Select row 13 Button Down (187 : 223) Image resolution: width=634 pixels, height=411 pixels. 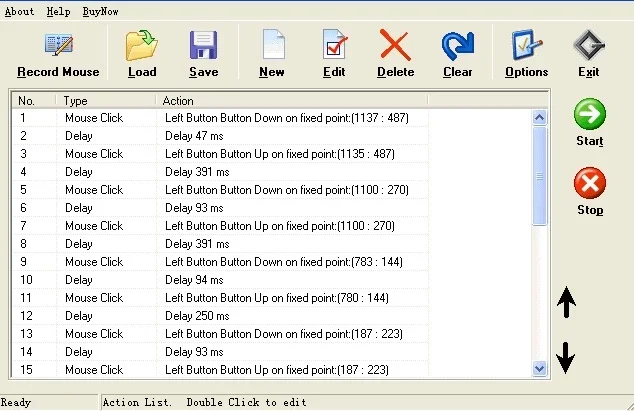[220, 334]
